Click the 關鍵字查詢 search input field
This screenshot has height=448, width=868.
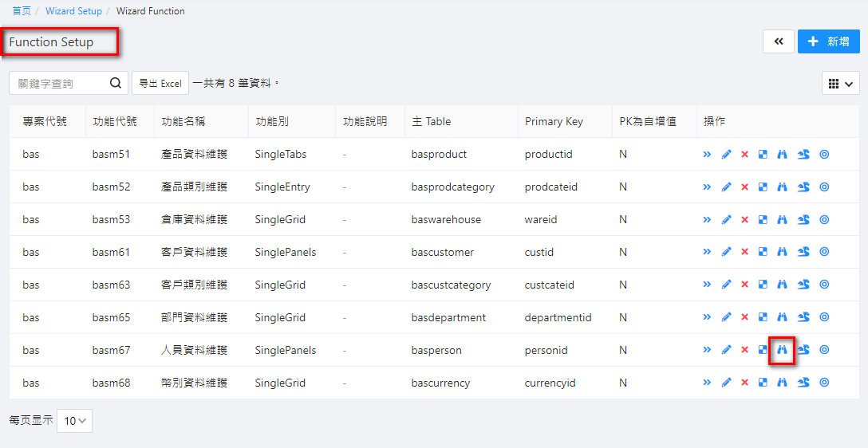click(58, 83)
